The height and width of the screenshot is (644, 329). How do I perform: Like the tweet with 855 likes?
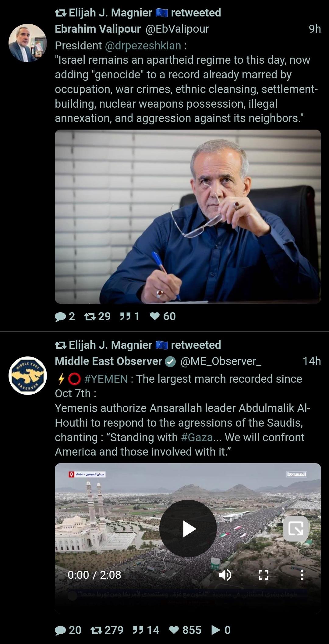(x=185, y=630)
